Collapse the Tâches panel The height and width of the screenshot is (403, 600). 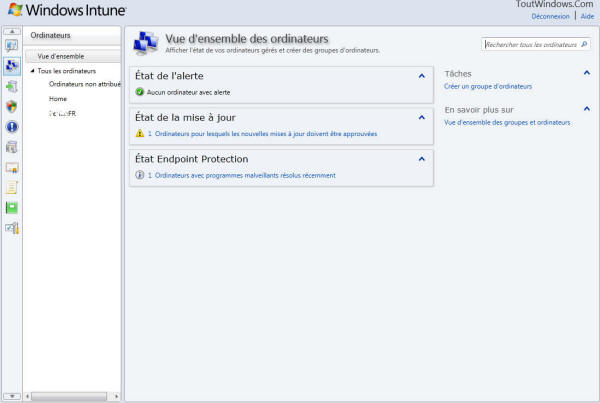[x=587, y=73]
